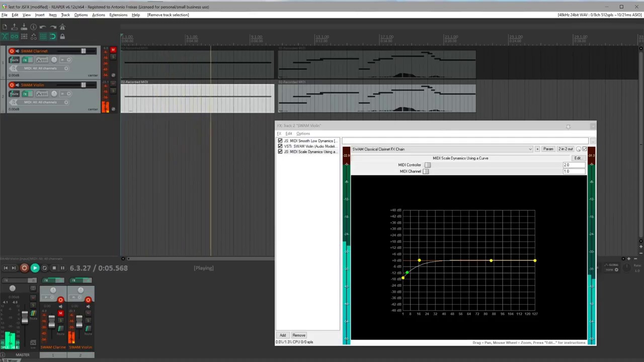Click the transport Play button
This screenshot has height=362, width=644.
point(35,268)
